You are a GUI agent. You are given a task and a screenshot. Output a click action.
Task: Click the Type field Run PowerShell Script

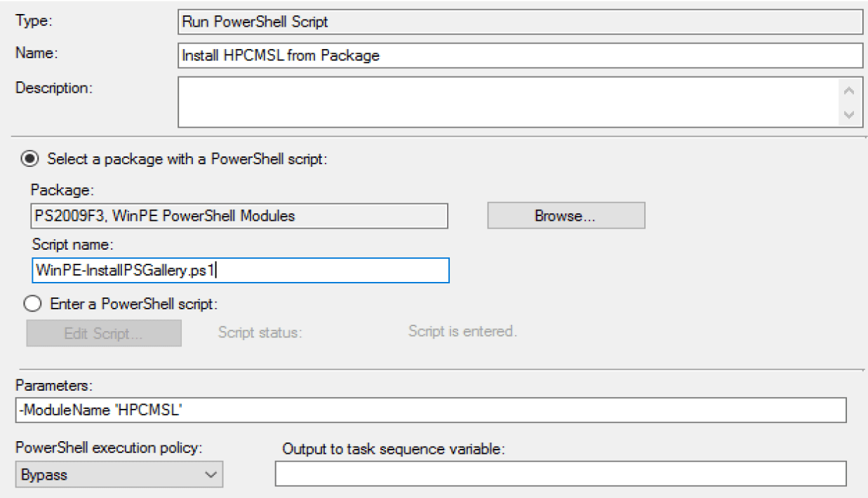[519, 21]
